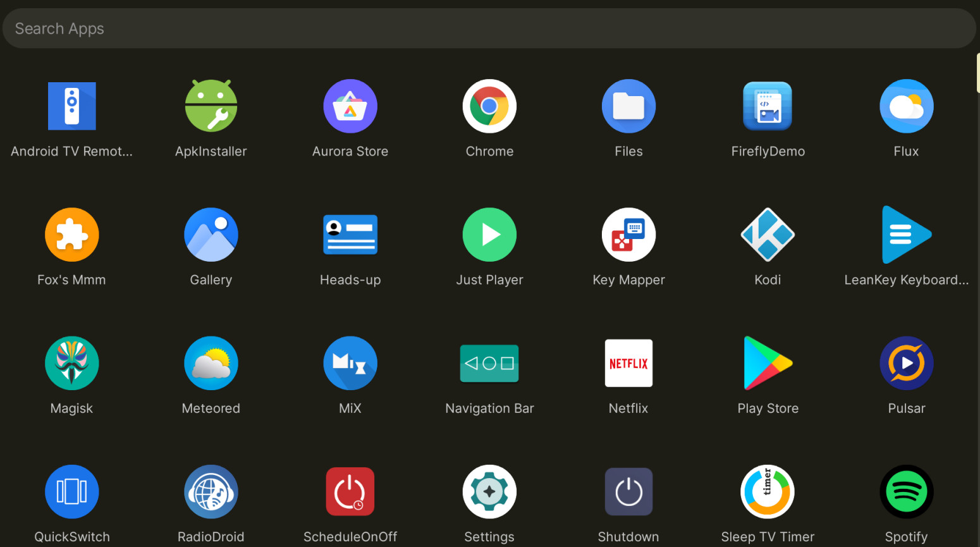
Task: Launch ApkInstaller
Action: (x=211, y=106)
